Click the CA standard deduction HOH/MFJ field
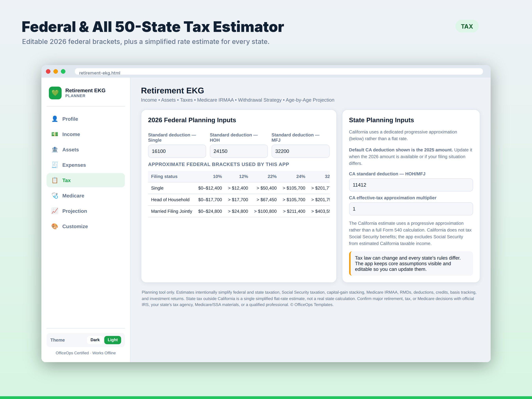The width and height of the screenshot is (532, 399). 411,185
